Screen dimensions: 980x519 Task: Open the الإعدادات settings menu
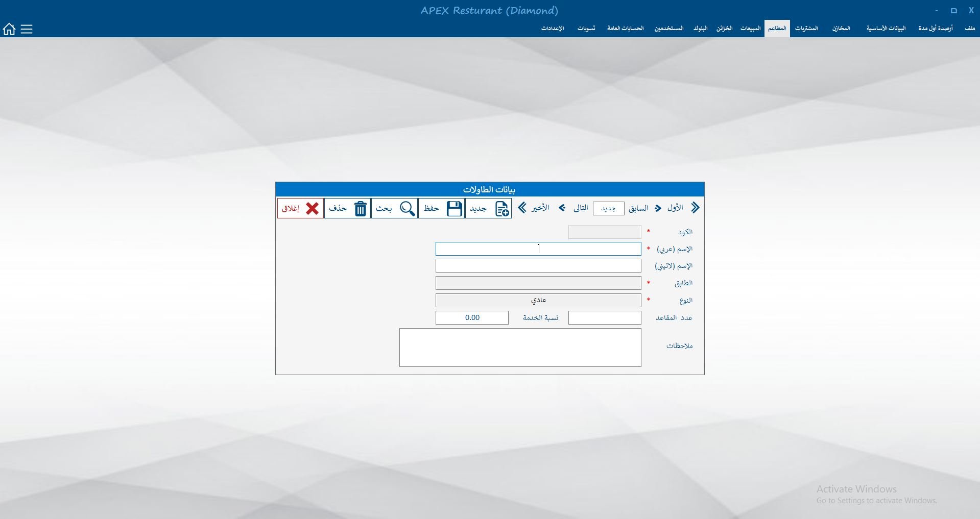(553, 29)
